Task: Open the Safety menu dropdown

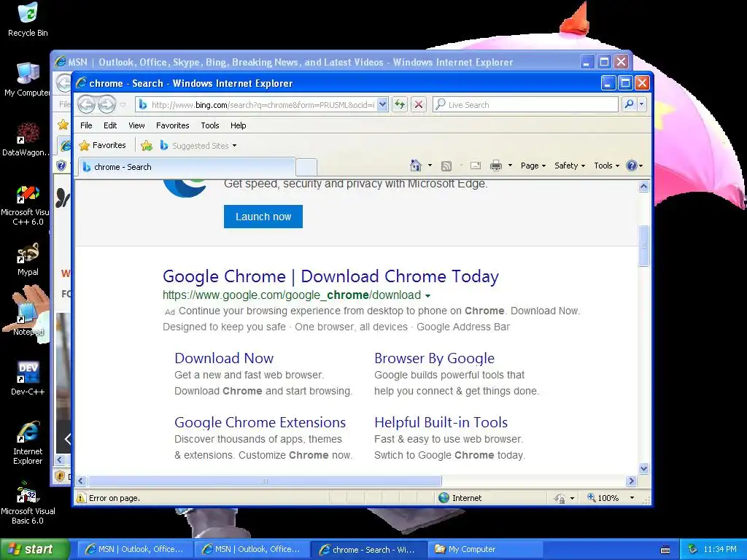Action: pyautogui.click(x=570, y=166)
